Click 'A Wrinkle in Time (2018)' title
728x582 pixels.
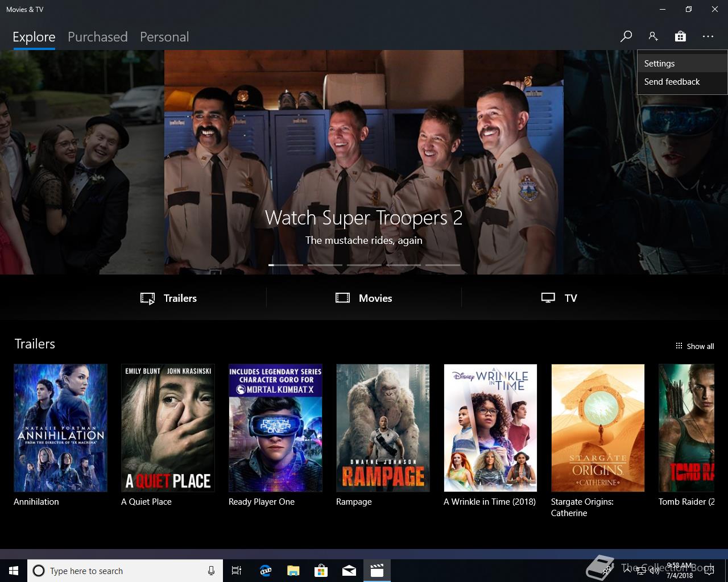490,502
